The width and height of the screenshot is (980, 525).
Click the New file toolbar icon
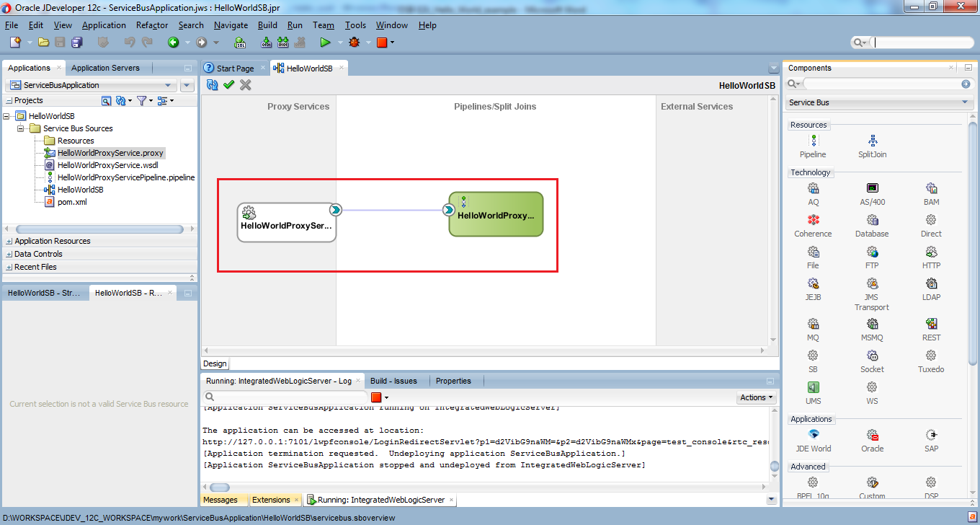[14, 43]
